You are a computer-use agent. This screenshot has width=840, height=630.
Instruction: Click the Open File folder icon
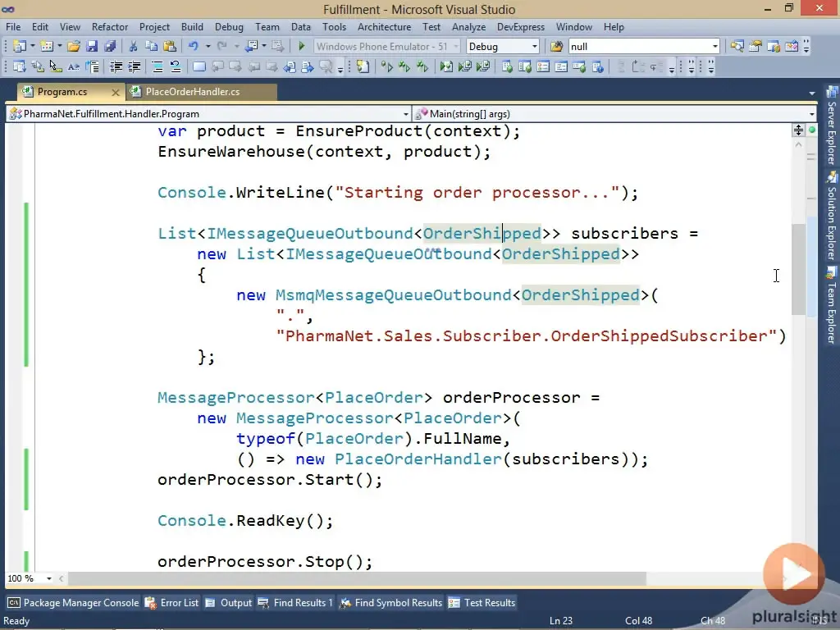(x=73, y=47)
